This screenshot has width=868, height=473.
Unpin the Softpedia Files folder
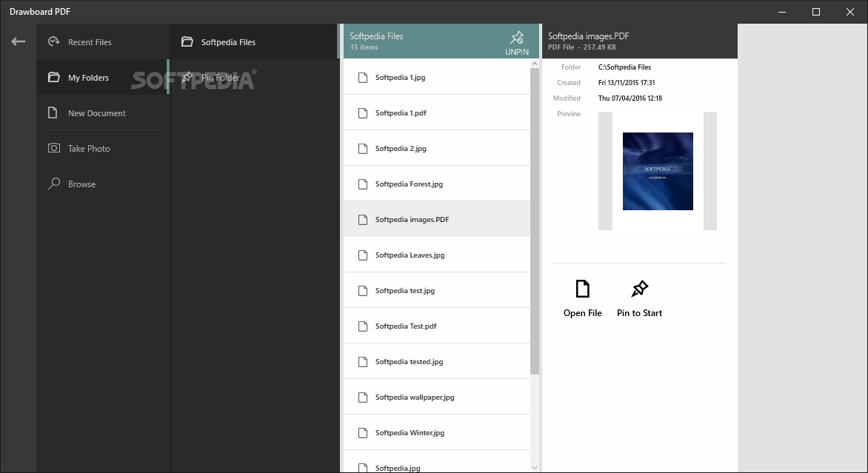coord(516,43)
